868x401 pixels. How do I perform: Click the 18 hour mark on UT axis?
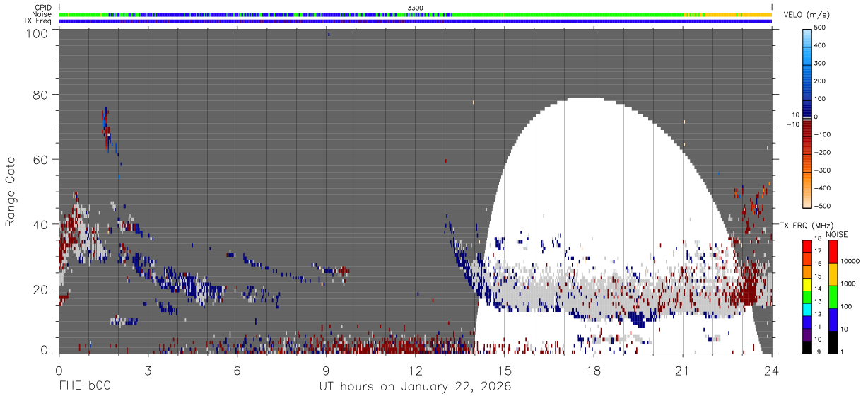pos(594,370)
